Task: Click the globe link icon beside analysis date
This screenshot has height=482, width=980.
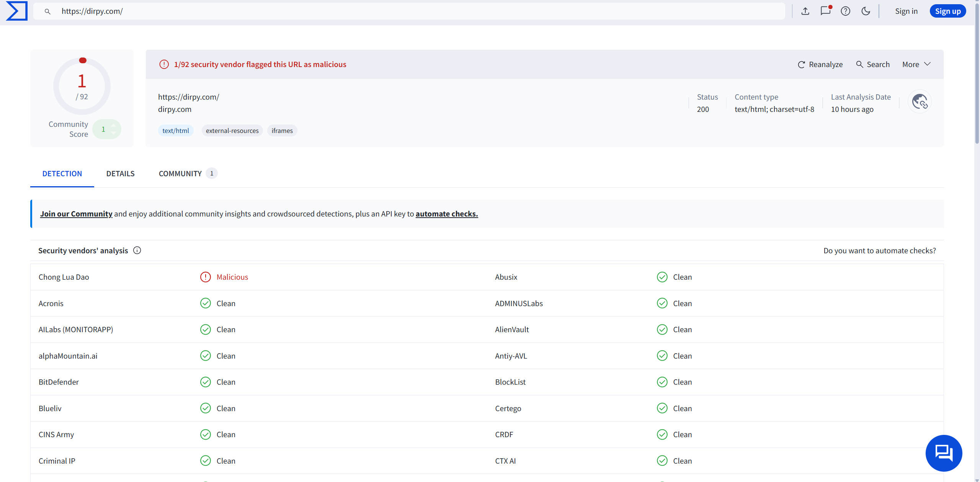Action: coord(920,102)
